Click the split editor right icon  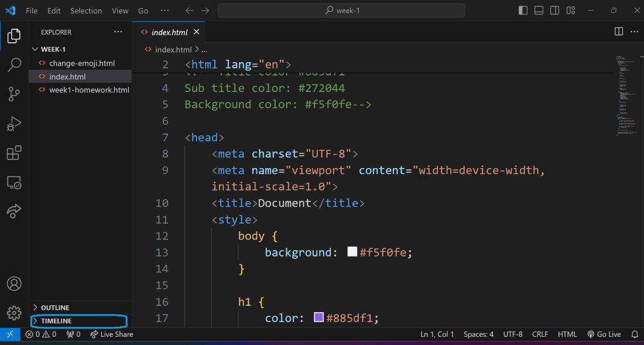pos(619,32)
